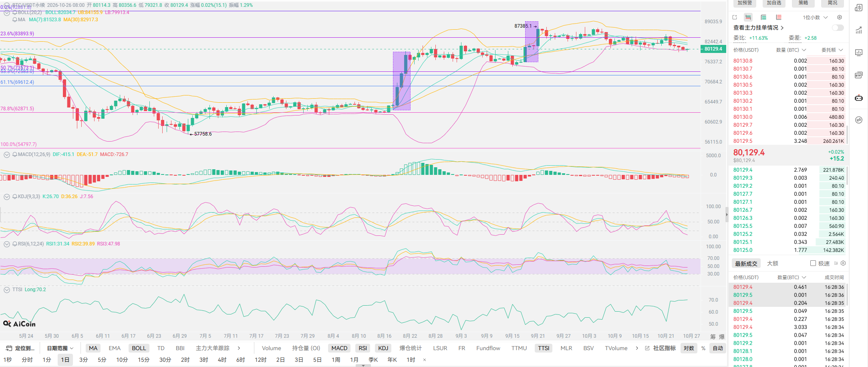
Task: Toggle the BOLL main chart indicator
Action: (x=139, y=348)
